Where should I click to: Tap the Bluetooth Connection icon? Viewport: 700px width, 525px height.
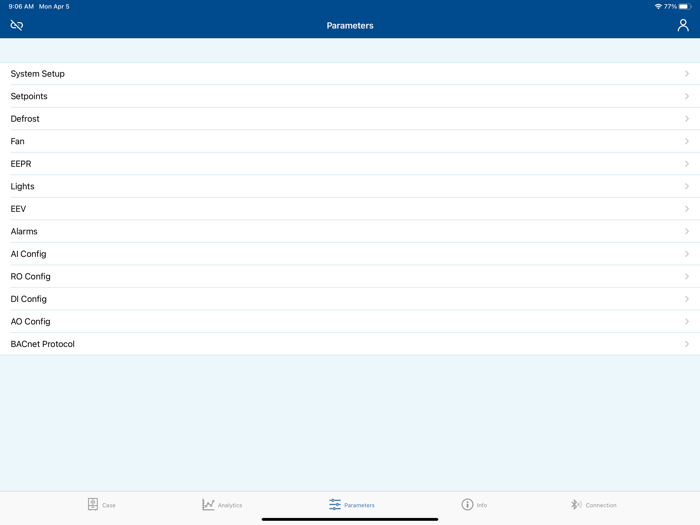pos(576,504)
